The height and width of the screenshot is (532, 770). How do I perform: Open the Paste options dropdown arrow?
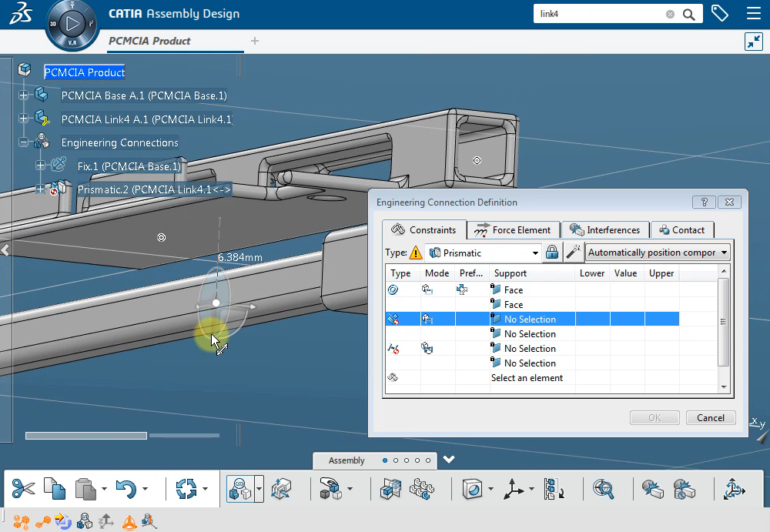point(104,489)
